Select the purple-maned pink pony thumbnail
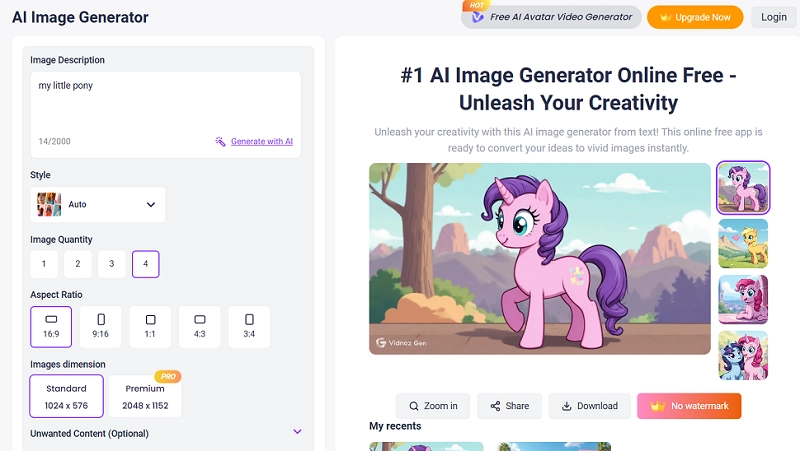The width and height of the screenshot is (800, 451). click(743, 188)
